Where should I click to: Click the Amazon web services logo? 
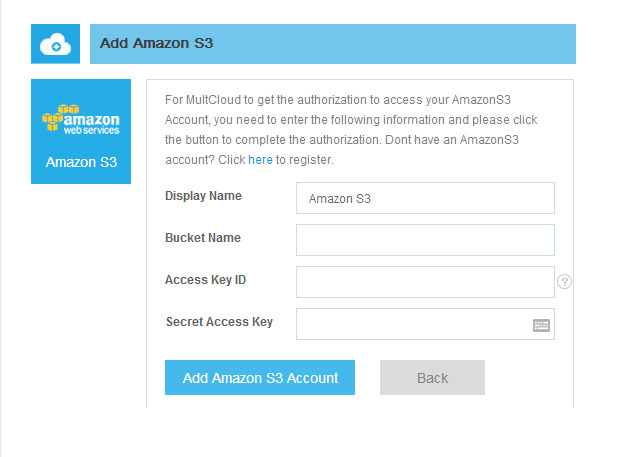[x=81, y=119]
